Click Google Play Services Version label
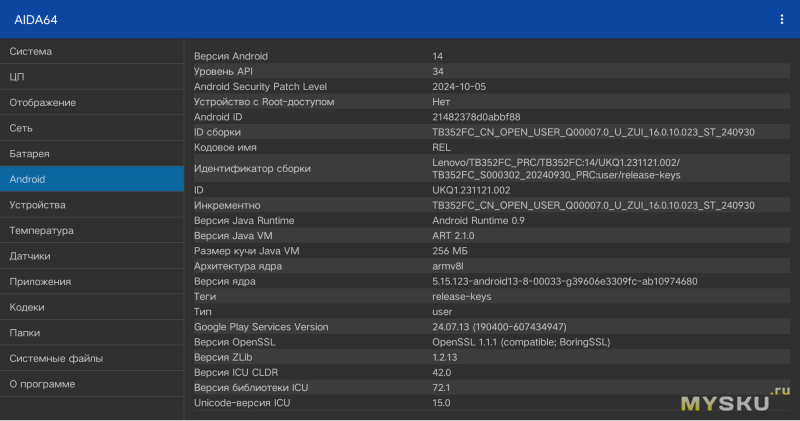The height and width of the screenshot is (421, 800). pos(261,327)
